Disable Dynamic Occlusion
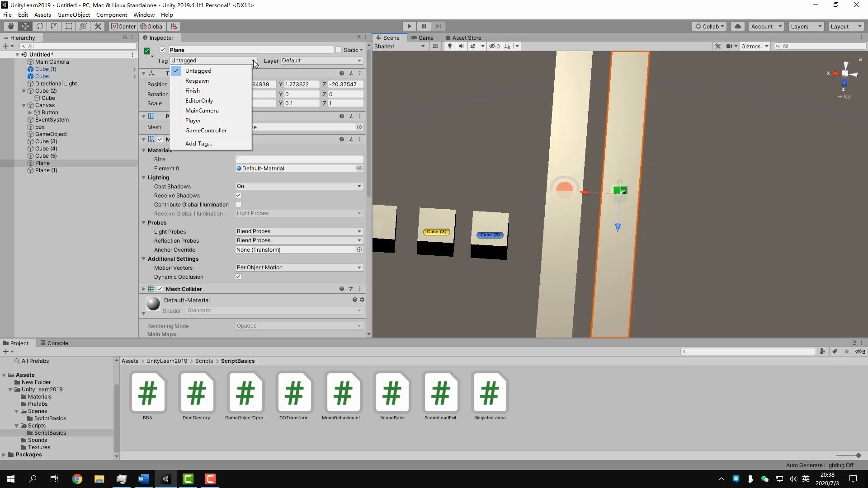The height and width of the screenshot is (488, 868). point(238,277)
